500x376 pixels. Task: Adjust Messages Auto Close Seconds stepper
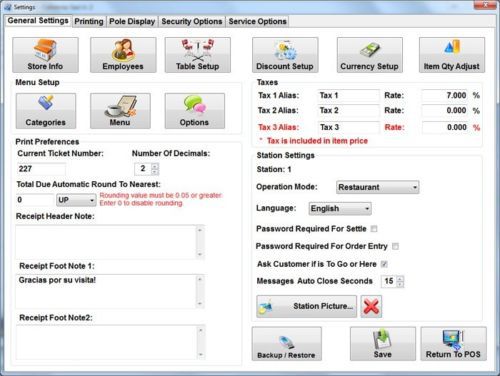400,281
